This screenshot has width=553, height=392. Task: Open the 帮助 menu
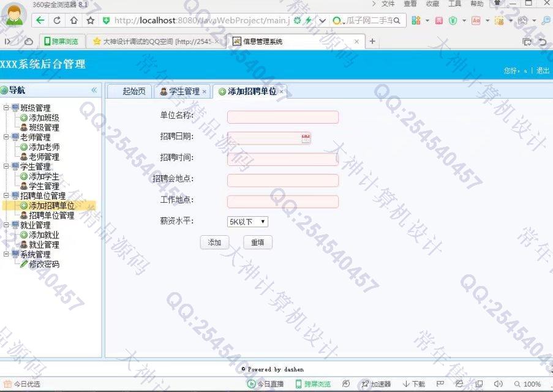[477, 4]
